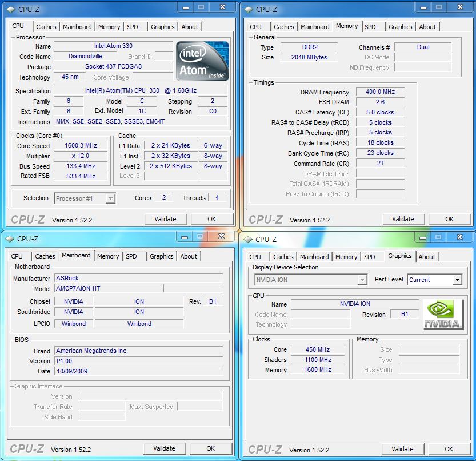This screenshot has width=476, height=461.
Task: Click the CPU-Z title icon of the Mainboard window
Action: (10, 239)
